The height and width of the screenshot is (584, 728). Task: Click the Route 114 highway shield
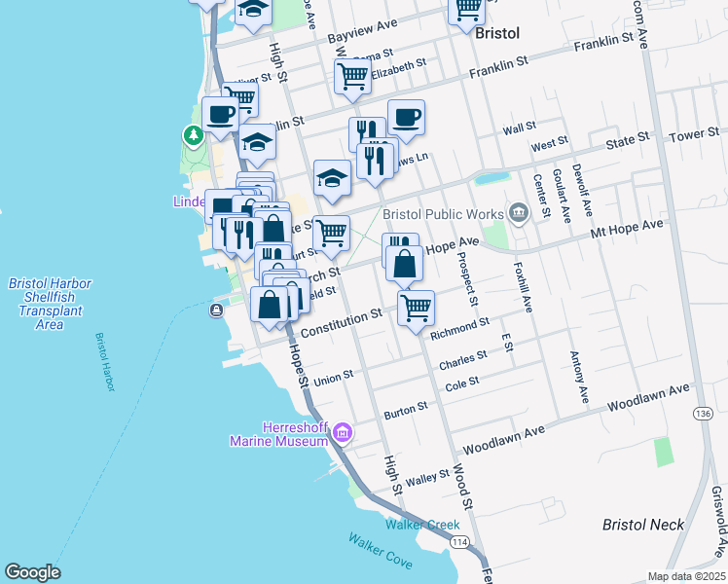459,542
